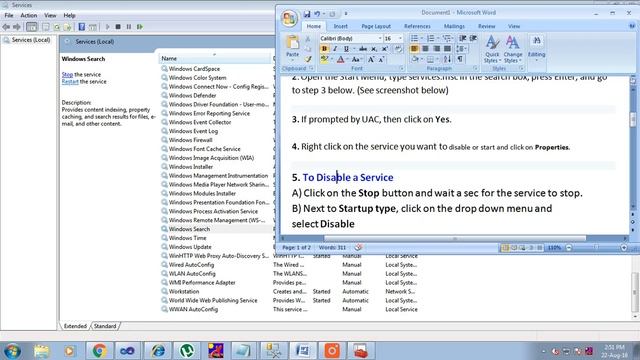Click the Pause Service icon in the Services toolbar
Viewport: 640px width, 360px height.
[x=129, y=27]
